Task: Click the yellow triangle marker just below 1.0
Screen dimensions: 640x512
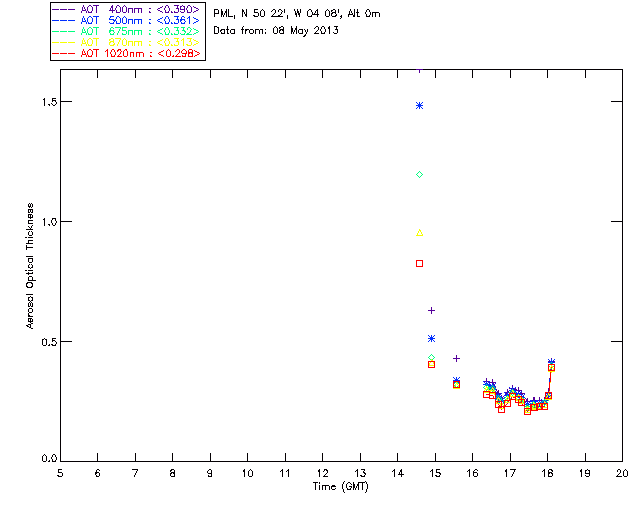Action: [419, 233]
